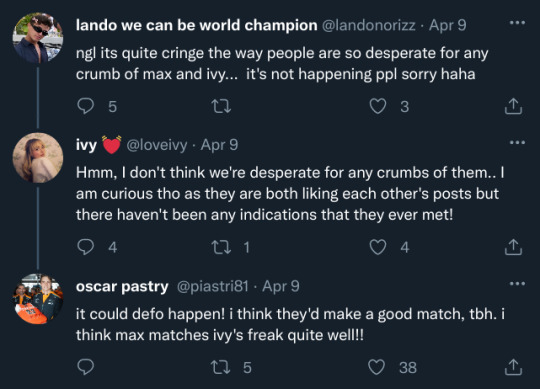The image size is (540, 389).
Task: Reply to loveivy's tweet
Action: 85,247
